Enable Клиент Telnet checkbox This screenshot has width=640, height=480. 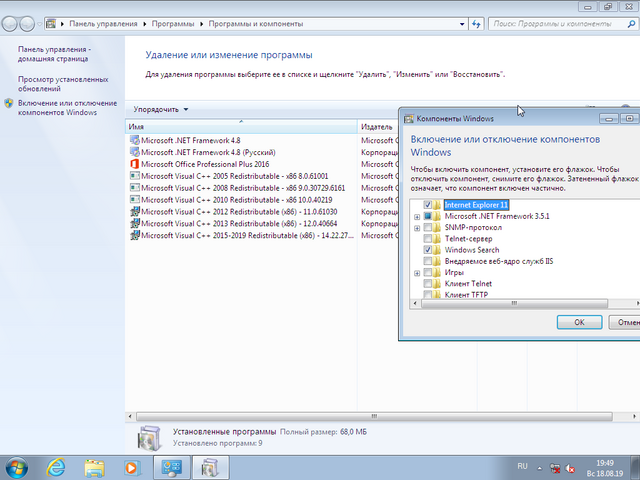point(427,283)
